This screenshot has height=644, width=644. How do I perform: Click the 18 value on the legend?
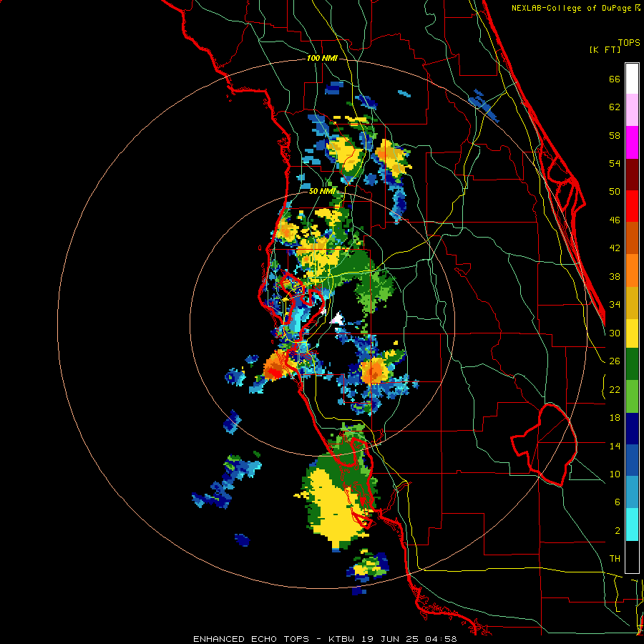615,418
